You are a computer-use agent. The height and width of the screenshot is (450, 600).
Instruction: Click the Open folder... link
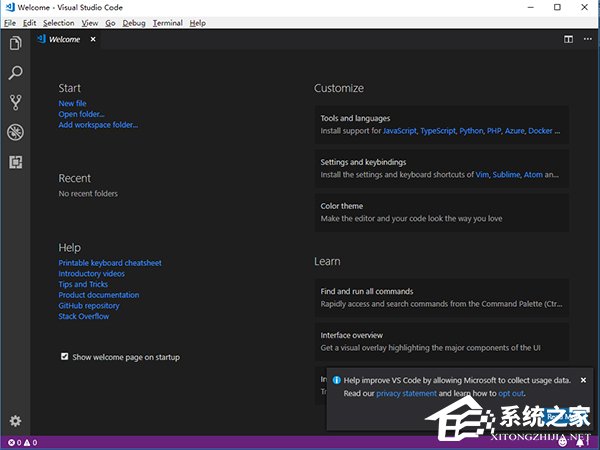point(81,114)
